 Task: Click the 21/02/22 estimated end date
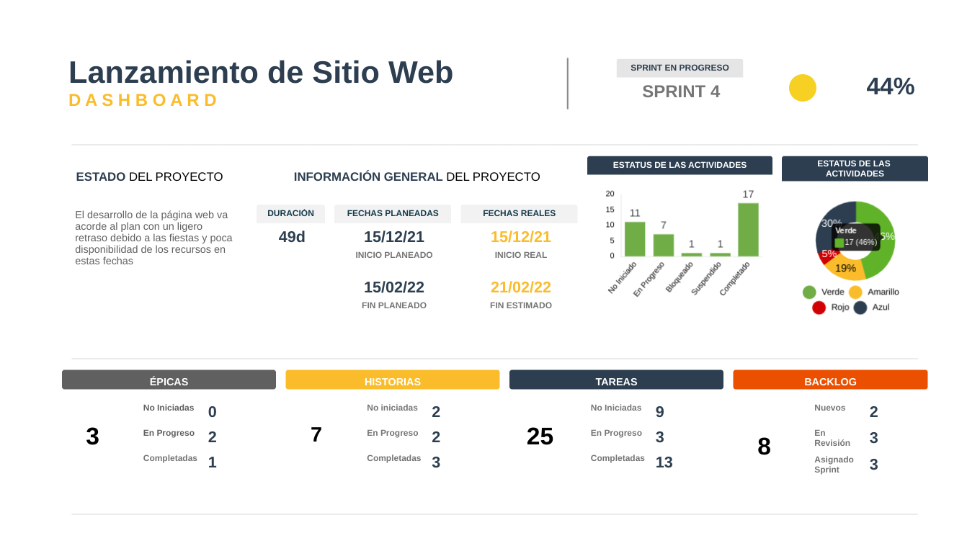(520, 287)
